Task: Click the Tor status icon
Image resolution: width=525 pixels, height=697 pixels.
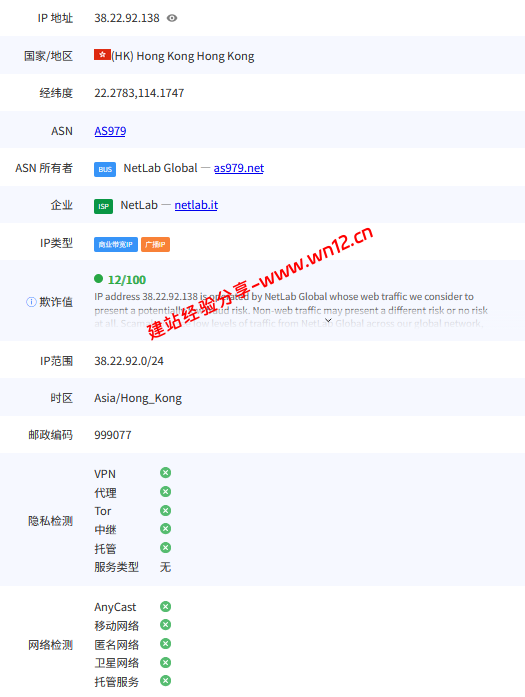Action: pos(165,510)
